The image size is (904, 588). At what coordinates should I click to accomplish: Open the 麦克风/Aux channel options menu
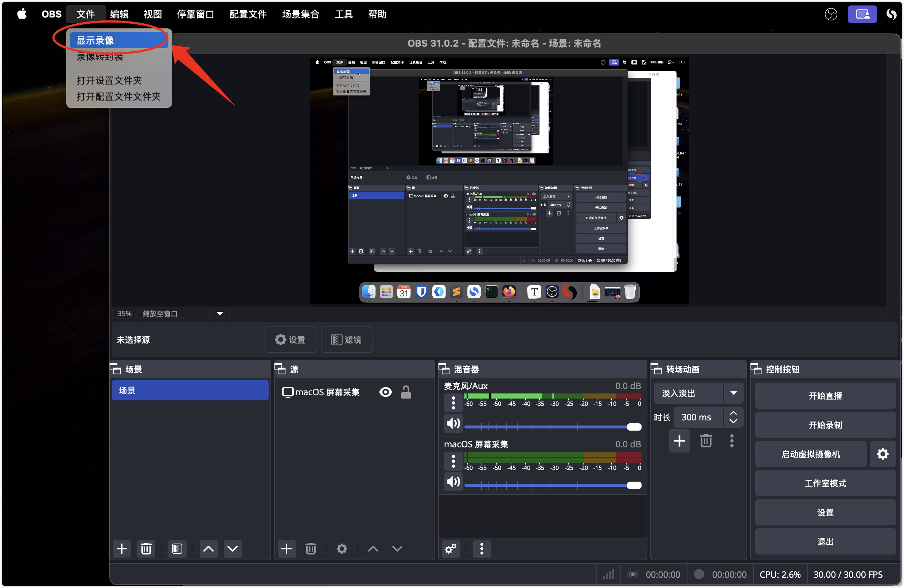(x=453, y=403)
